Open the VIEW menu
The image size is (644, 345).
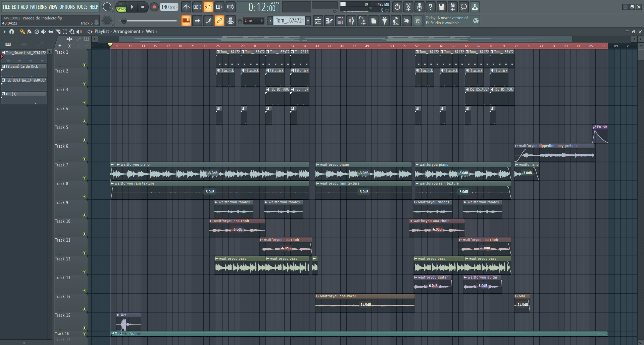point(53,7)
